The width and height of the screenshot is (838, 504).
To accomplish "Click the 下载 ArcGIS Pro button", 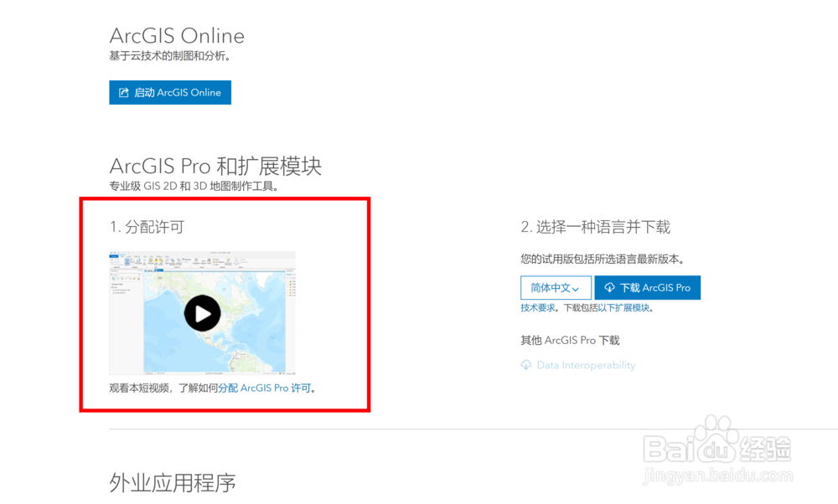I will [x=647, y=288].
